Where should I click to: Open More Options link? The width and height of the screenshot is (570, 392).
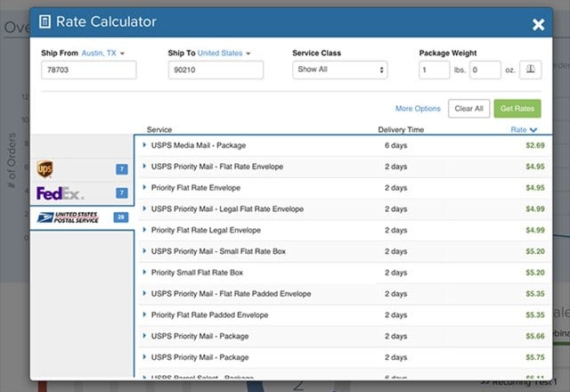click(x=418, y=109)
